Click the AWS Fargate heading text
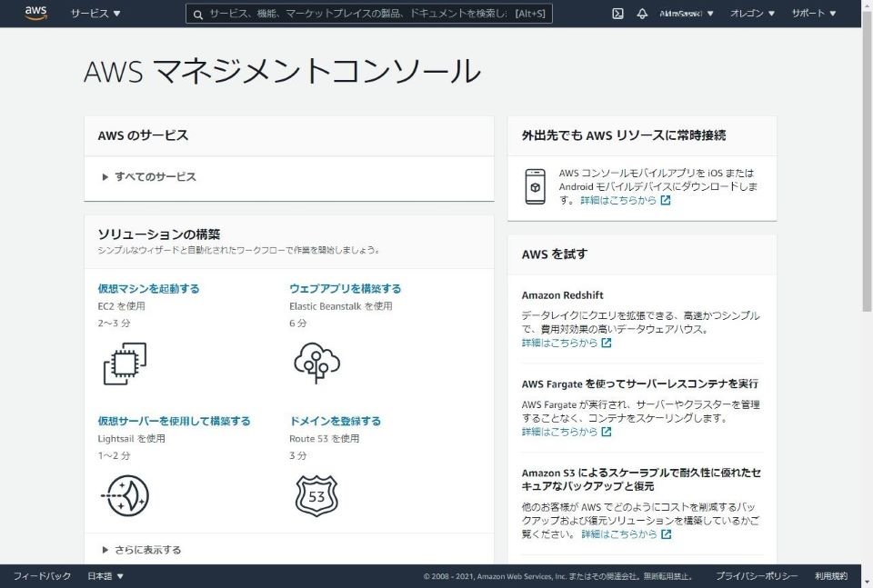This screenshot has height=588, width=873. tap(639, 384)
